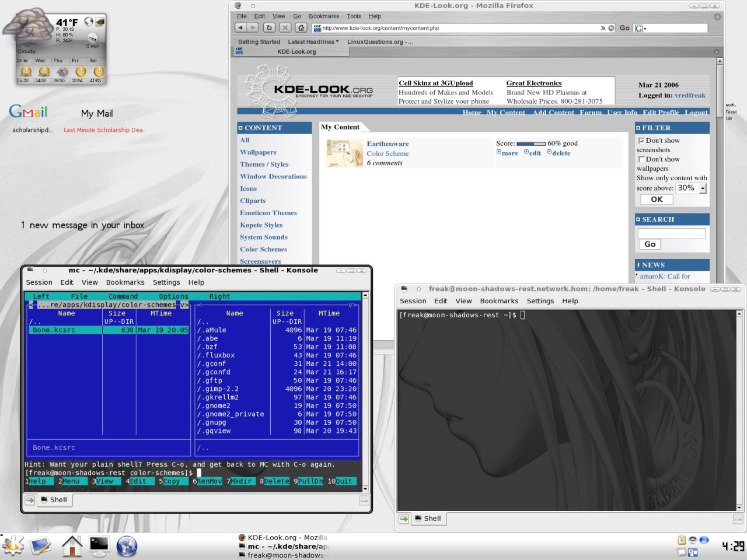The image size is (747, 560).
Task: Click new session icon in freak Konsole
Action: pyautogui.click(x=404, y=519)
